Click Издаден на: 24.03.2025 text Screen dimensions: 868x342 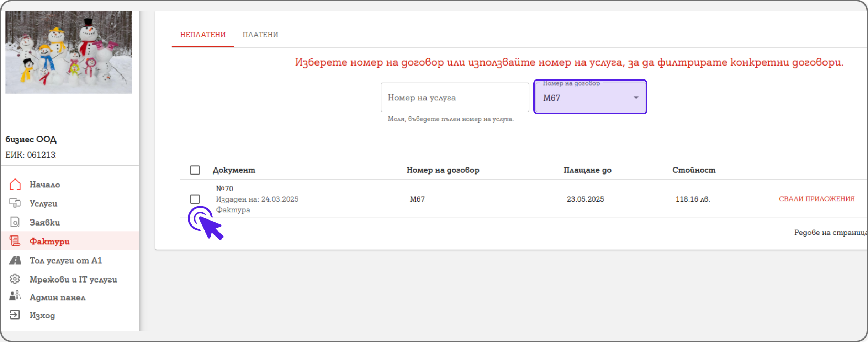pyautogui.click(x=257, y=199)
